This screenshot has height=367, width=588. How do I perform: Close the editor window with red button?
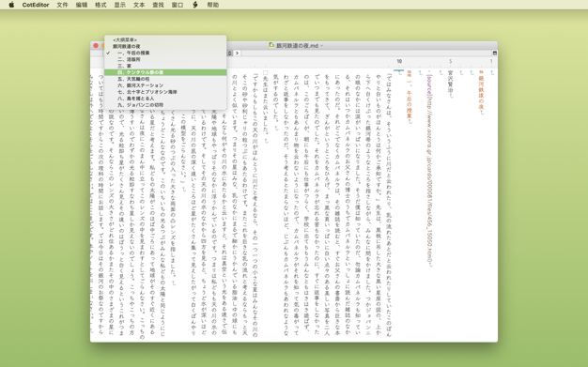96,45
